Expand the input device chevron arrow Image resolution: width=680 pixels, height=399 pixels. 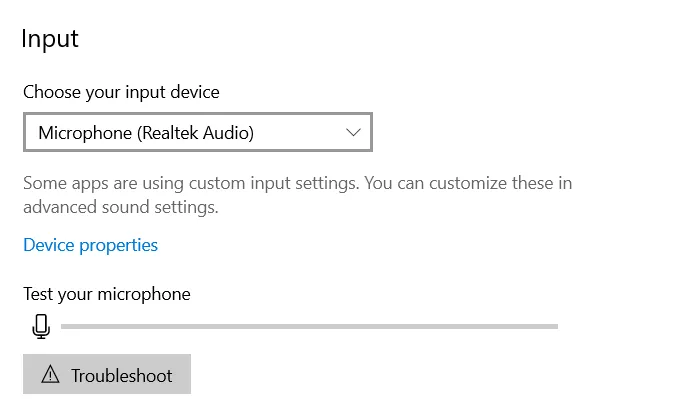pos(353,132)
